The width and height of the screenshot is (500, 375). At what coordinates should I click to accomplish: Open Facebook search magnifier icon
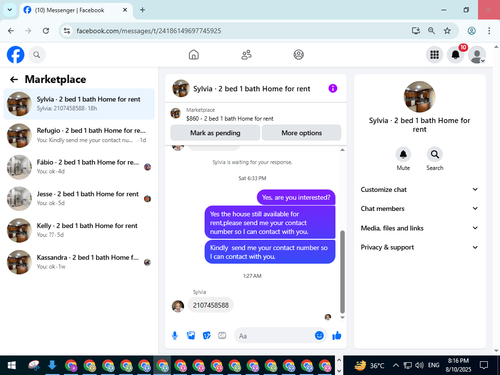coord(37,55)
